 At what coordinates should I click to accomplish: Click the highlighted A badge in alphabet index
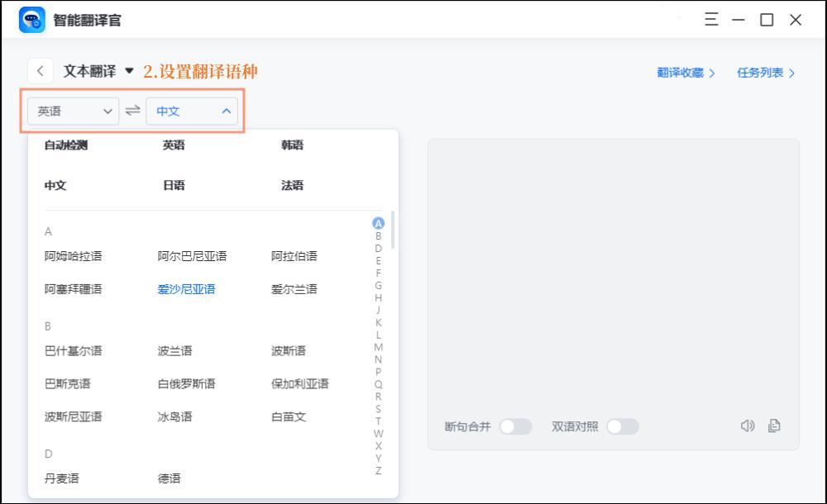[x=376, y=222]
